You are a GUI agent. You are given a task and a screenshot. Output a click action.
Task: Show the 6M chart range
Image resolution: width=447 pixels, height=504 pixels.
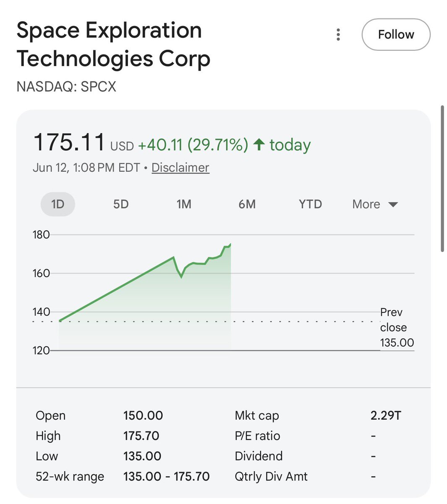click(247, 204)
